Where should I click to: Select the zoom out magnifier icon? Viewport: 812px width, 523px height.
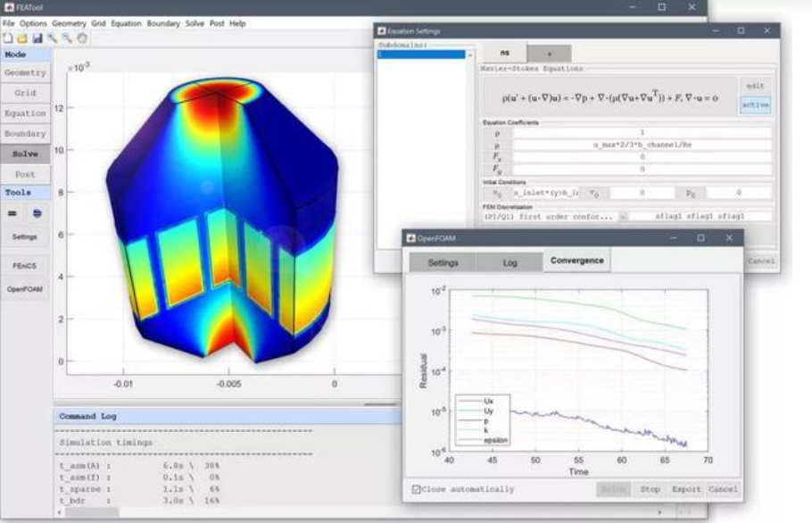tap(67, 38)
